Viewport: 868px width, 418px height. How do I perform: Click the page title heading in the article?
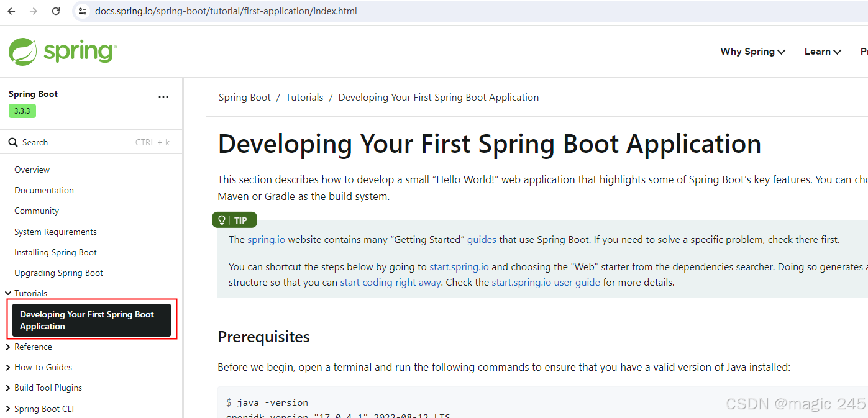tap(490, 144)
